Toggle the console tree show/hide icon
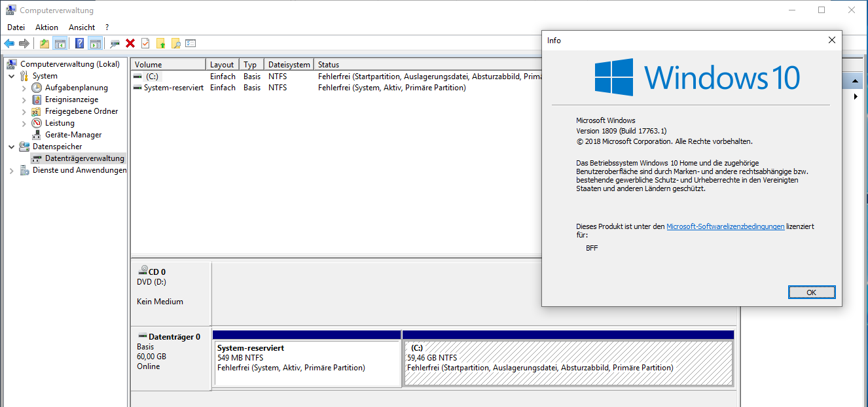The height and width of the screenshot is (407, 868). pyautogui.click(x=60, y=43)
